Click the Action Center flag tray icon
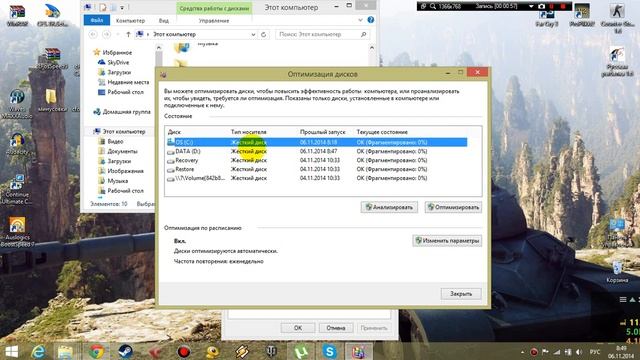The height and width of the screenshot is (360, 640). 545,352
